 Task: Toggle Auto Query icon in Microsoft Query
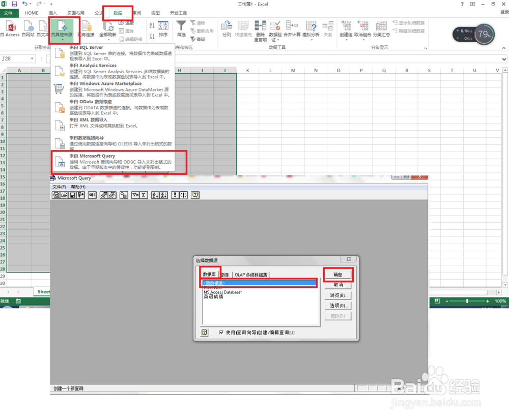(x=183, y=195)
